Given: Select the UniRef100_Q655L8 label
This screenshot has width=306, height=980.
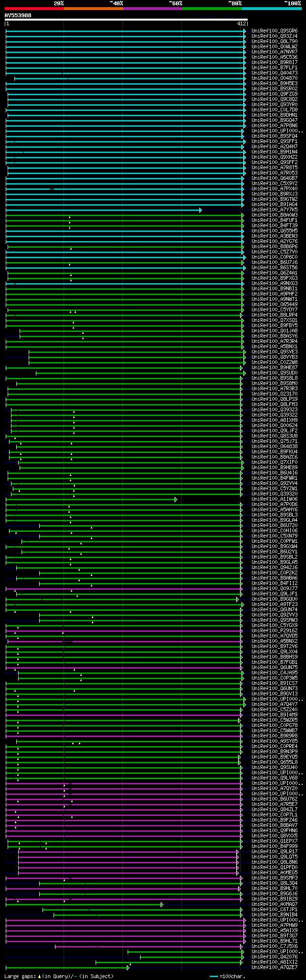Looking at the screenshot, I should click(274, 762).
